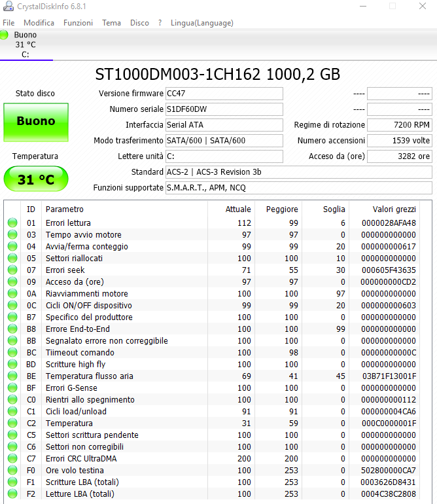Viewport: 437px width, 504px height.
Task: Click the Lettere unità field C:
Action: (224, 156)
